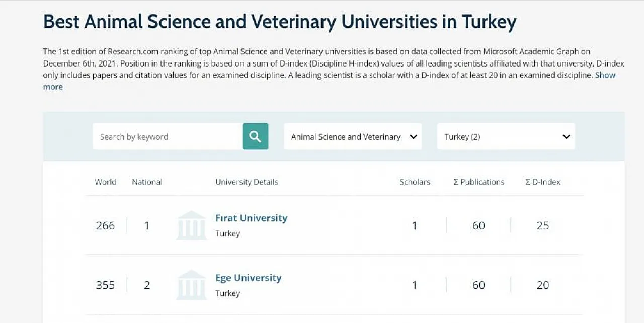
Task: Open the Fırat University link
Action: pyautogui.click(x=251, y=218)
